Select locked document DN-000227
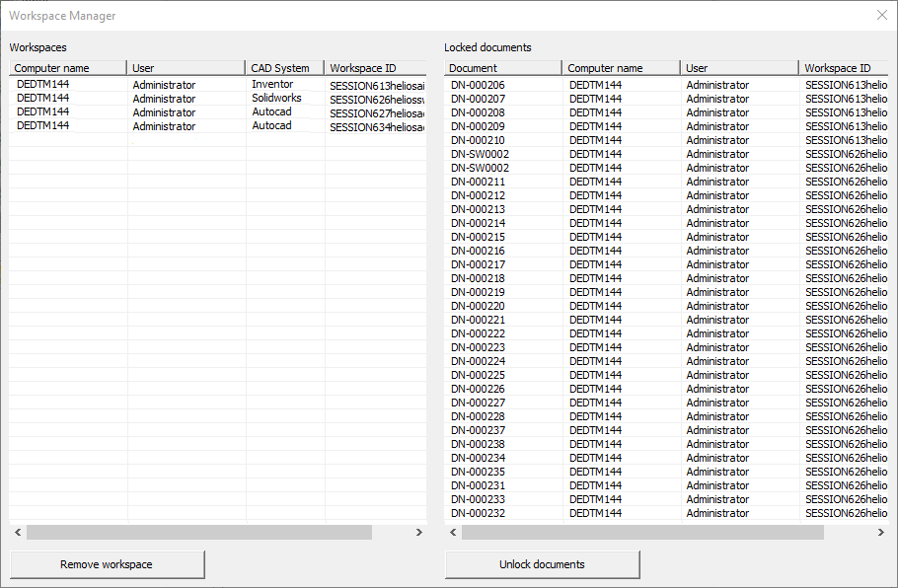The height and width of the screenshot is (588, 898). [667, 403]
